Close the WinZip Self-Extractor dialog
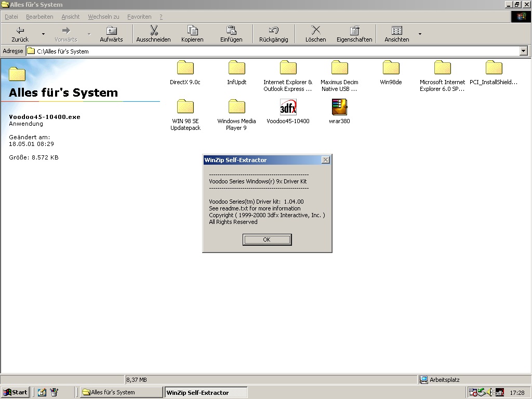Image resolution: width=532 pixels, height=399 pixels. click(325, 160)
